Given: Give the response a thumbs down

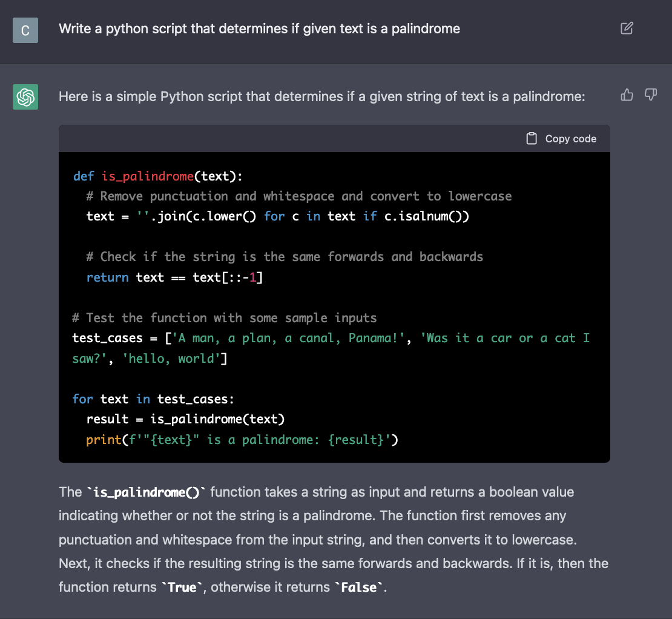Looking at the screenshot, I should point(651,94).
